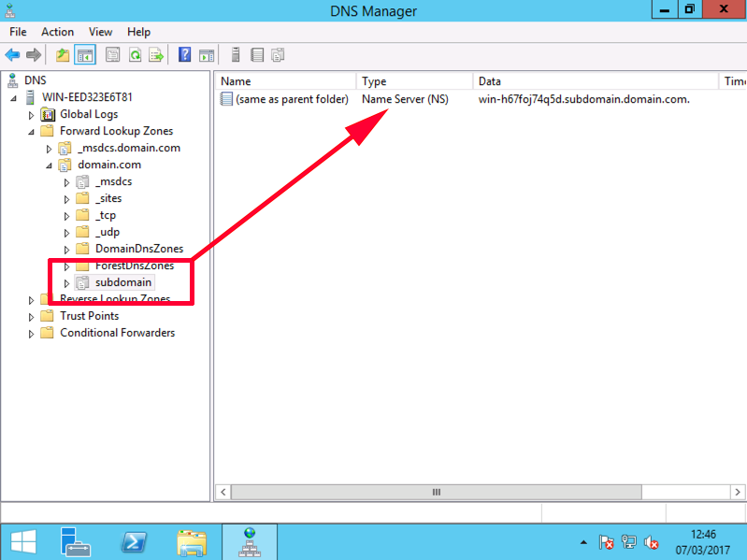
Task: Expand the _udp folder
Action: pos(66,233)
